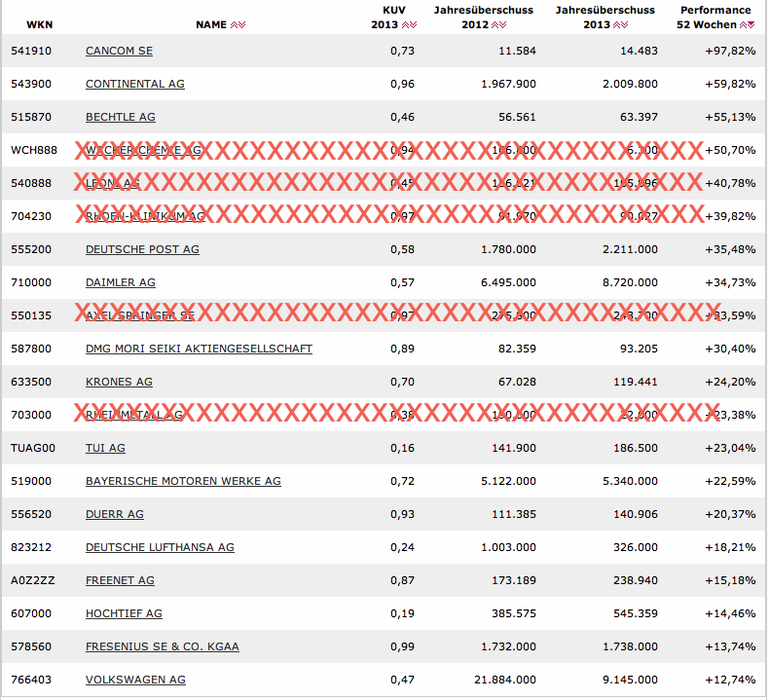This screenshot has height=700, width=769.
Task: Select WKN cell 607000
Action: click(31, 613)
